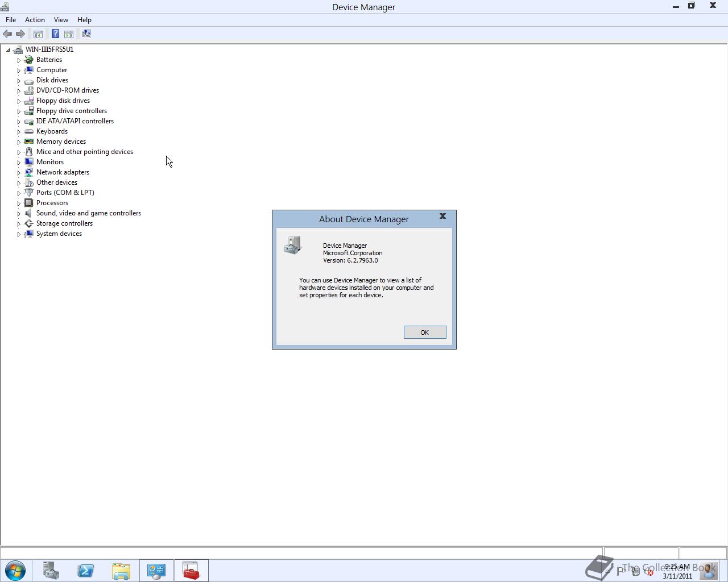Select the Floppy drive controllers label
The width and height of the screenshot is (728, 582).
pyautogui.click(x=72, y=111)
